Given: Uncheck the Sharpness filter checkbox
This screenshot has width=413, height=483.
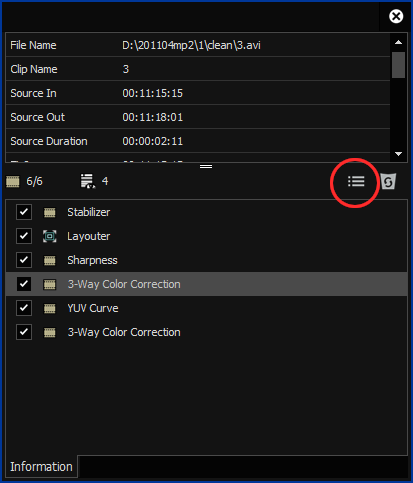Looking at the screenshot, I should pyautogui.click(x=24, y=260).
